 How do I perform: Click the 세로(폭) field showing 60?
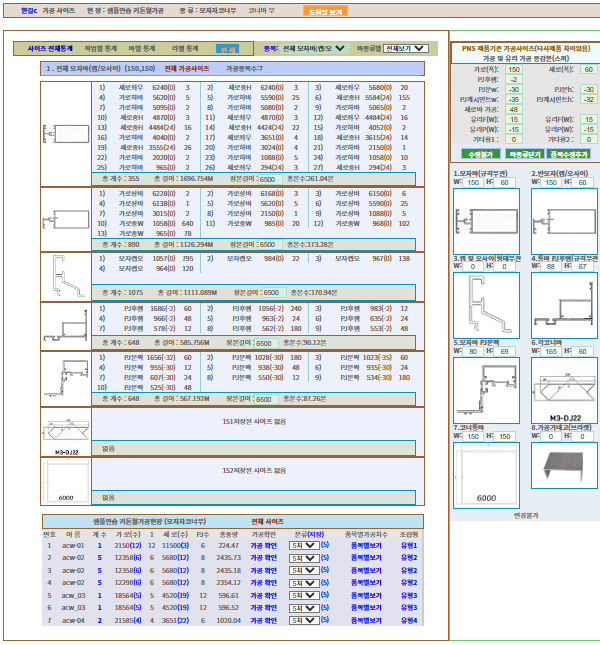[588, 70]
